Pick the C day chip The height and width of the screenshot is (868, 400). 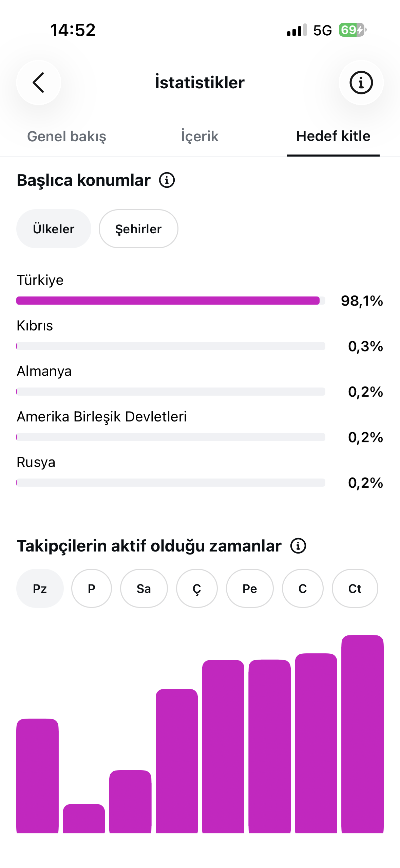[x=303, y=588]
